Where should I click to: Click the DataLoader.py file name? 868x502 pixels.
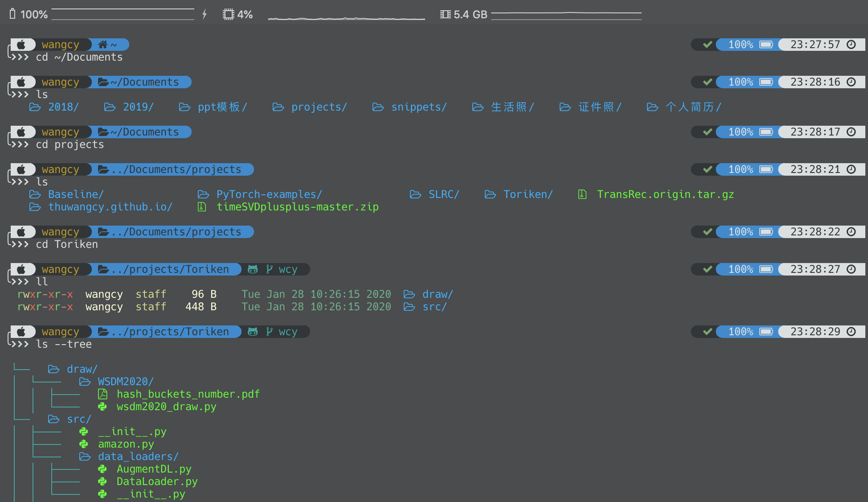(157, 481)
